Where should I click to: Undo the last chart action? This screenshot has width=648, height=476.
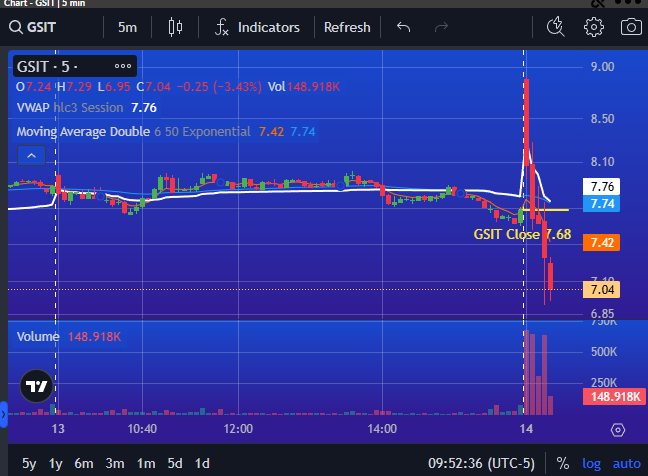pyautogui.click(x=403, y=27)
